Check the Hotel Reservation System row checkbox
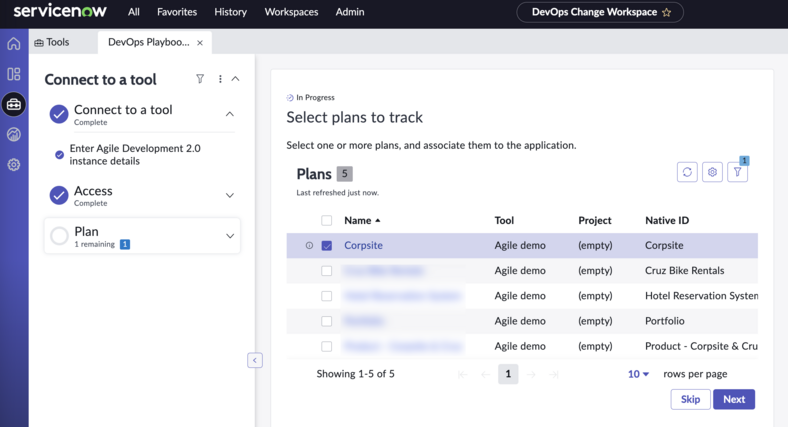788x427 pixels. (327, 296)
